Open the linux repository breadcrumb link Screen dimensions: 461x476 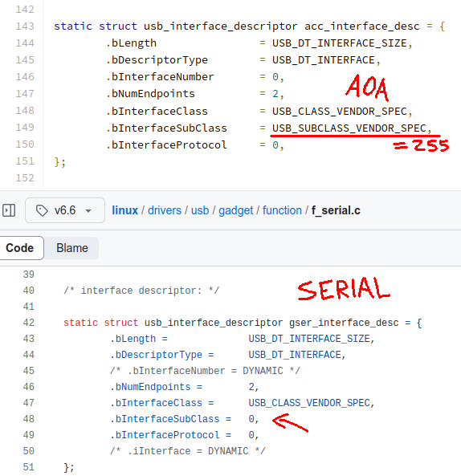coord(124,210)
